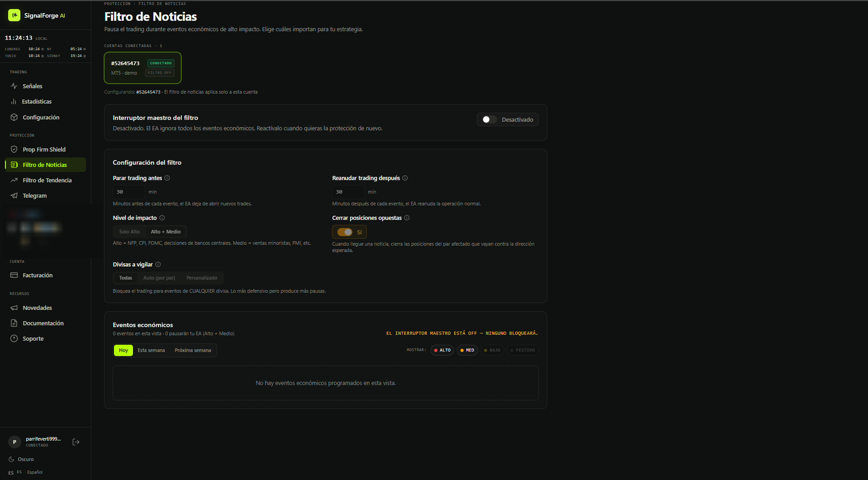Enable the Interruptor maestro del filtro switch
868x480 pixels.
(x=489, y=119)
